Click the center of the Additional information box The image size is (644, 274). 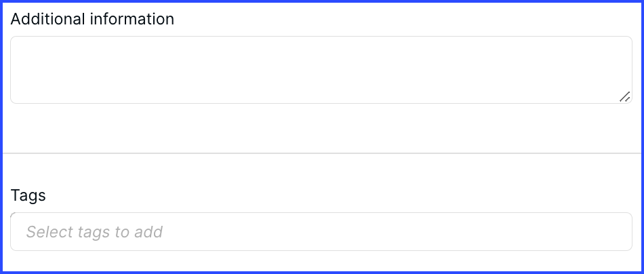tap(321, 70)
